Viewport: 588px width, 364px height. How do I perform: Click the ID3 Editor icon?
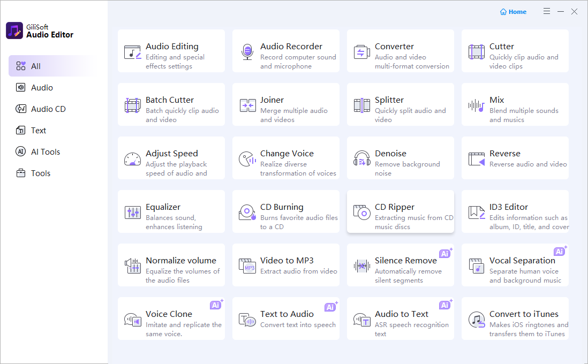pos(476,213)
